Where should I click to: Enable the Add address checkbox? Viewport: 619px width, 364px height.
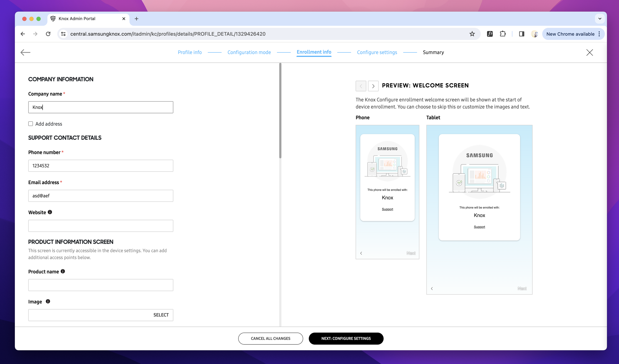tap(31, 124)
